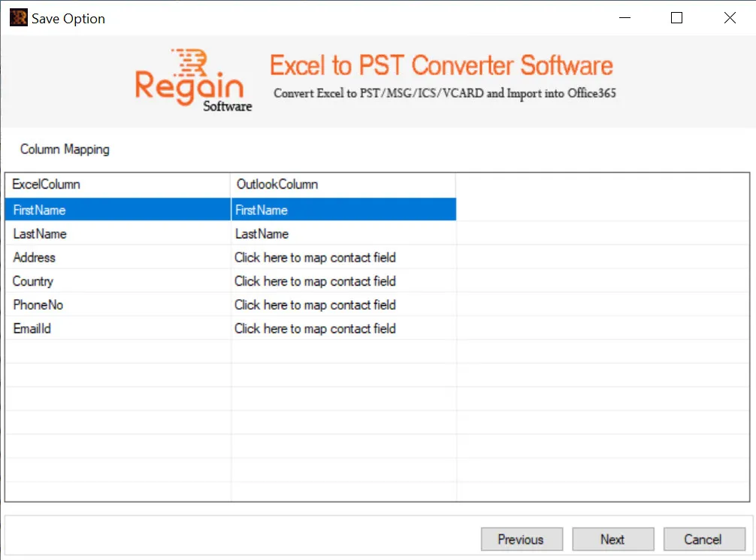Viewport: 756px width, 560px height.
Task: Select the Country Excel column cell
Action: click(x=118, y=280)
